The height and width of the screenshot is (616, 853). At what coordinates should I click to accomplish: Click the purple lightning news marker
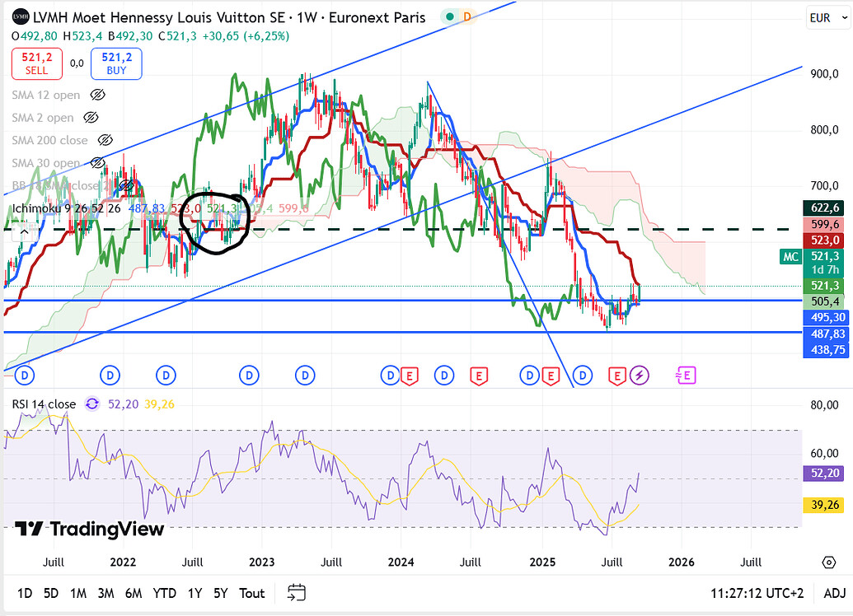click(640, 376)
